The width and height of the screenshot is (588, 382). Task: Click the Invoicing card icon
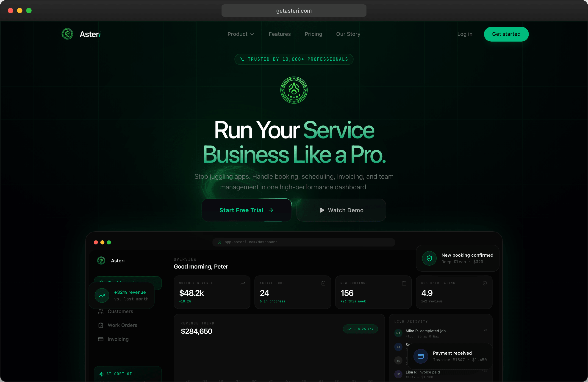100,339
